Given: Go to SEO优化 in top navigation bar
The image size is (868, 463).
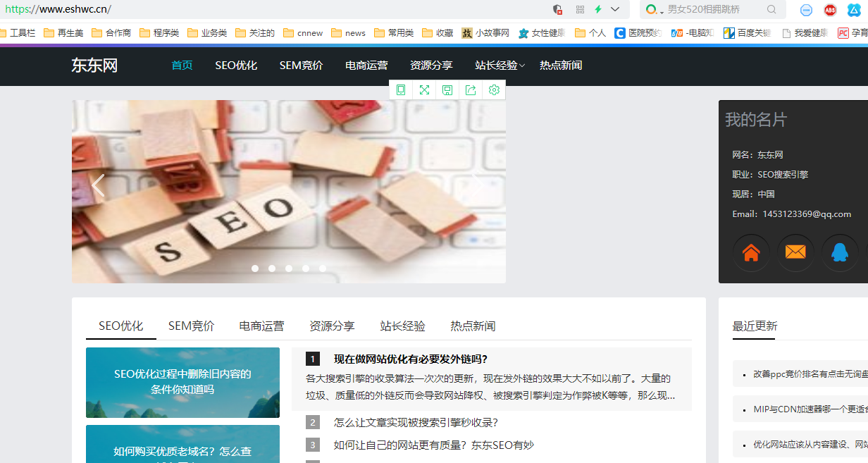Looking at the screenshot, I should click(236, 66).
